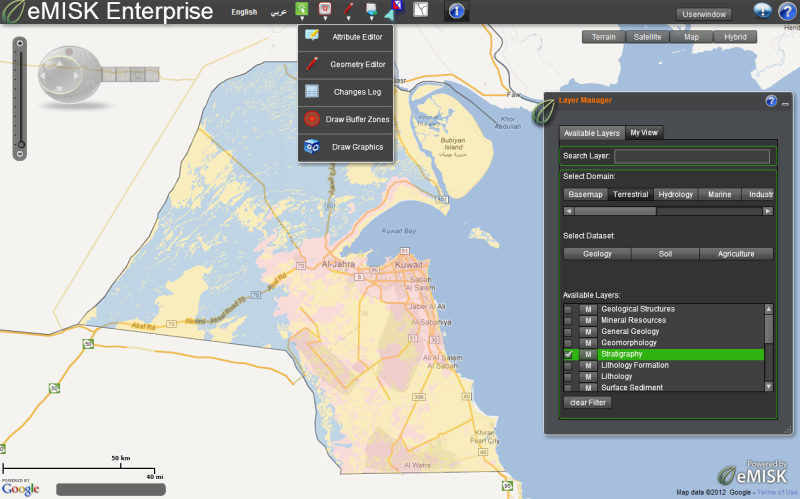Click the help question mark in the top bar
Viewport: 800px width, 499px height.
(x=785, y=12)
